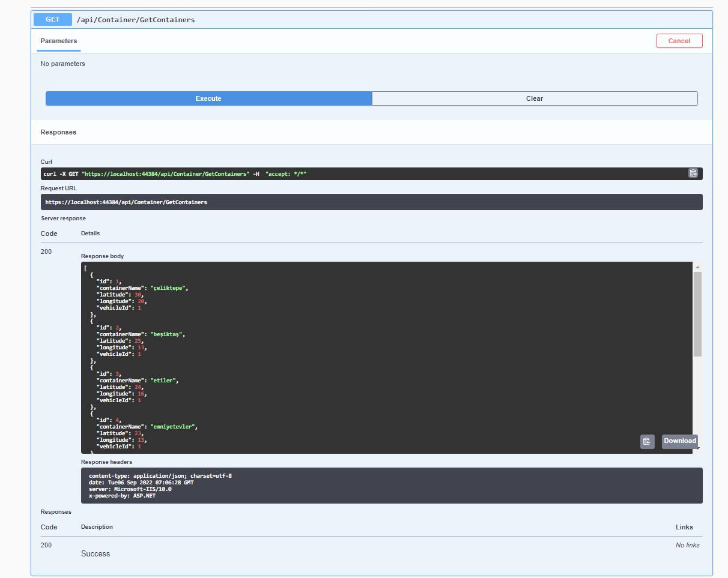The height and width of the screenshot is (578, 728).
Task: Copy the response body to clipboard
Action: pyautogui.click(x=647, y=441)
